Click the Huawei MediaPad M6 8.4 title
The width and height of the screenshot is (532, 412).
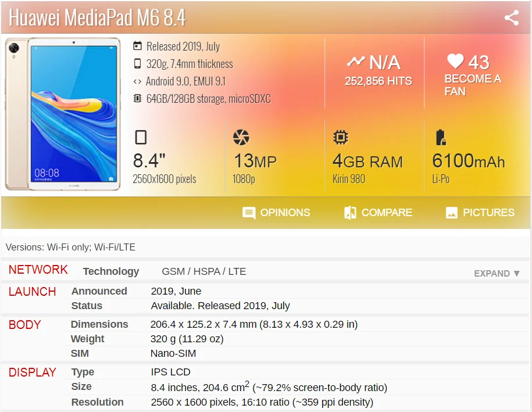(x=97, y=17)
